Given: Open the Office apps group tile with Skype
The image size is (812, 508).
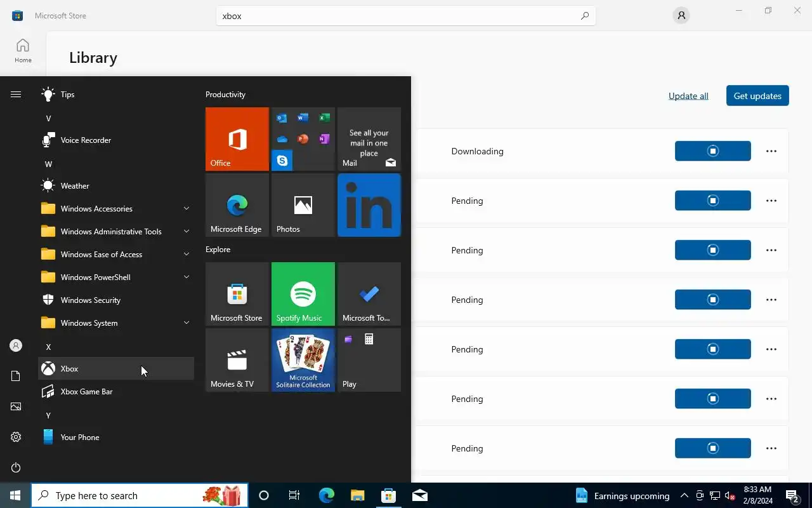Looking at the screenshot, I should (303, 139).
